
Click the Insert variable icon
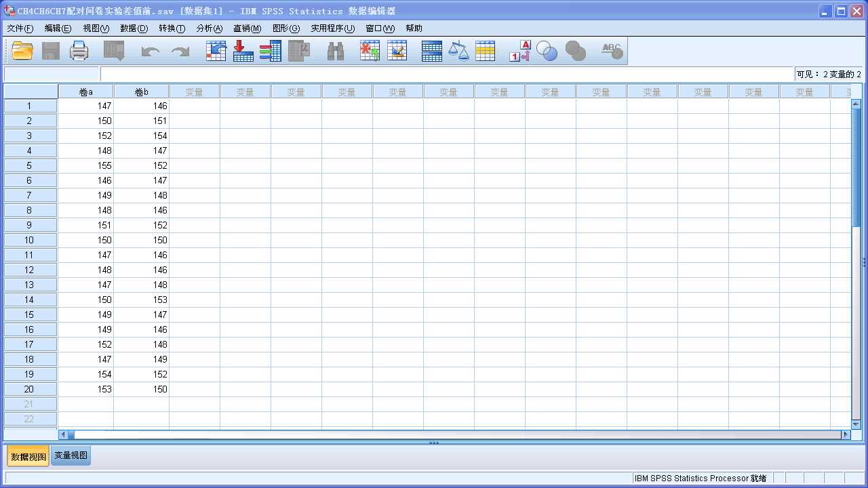397,51
